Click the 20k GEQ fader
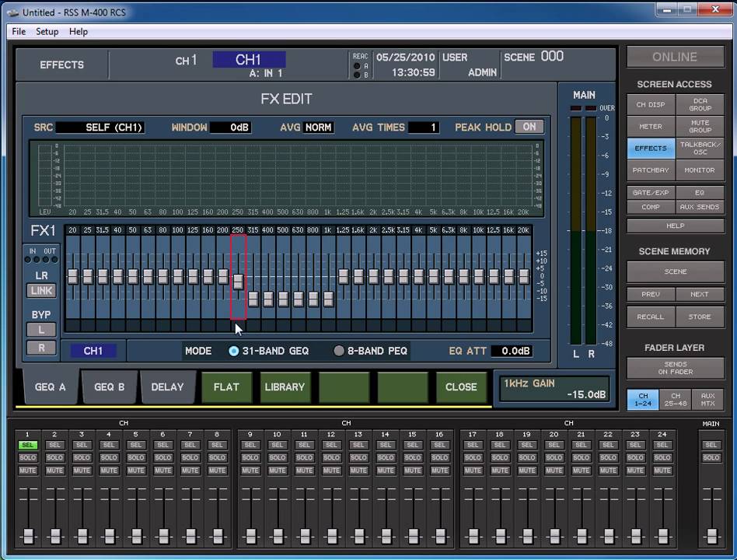 tap(524, 276)
